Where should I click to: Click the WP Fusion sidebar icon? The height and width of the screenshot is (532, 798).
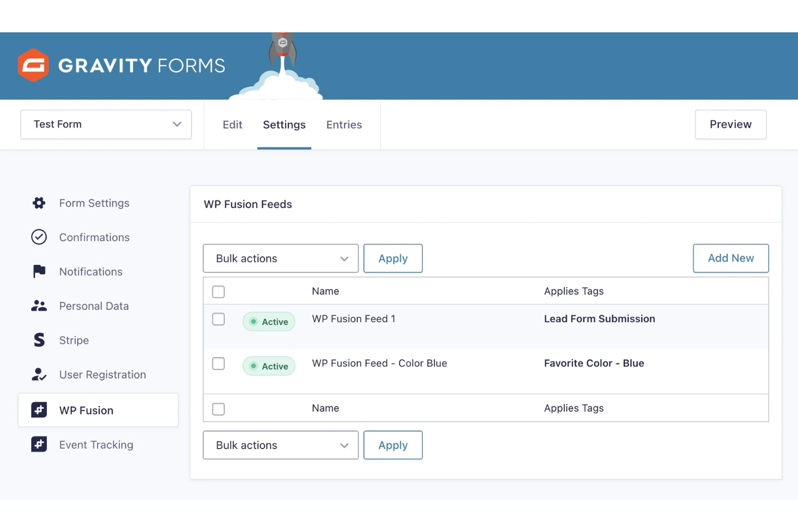click(x=39, y=410)
